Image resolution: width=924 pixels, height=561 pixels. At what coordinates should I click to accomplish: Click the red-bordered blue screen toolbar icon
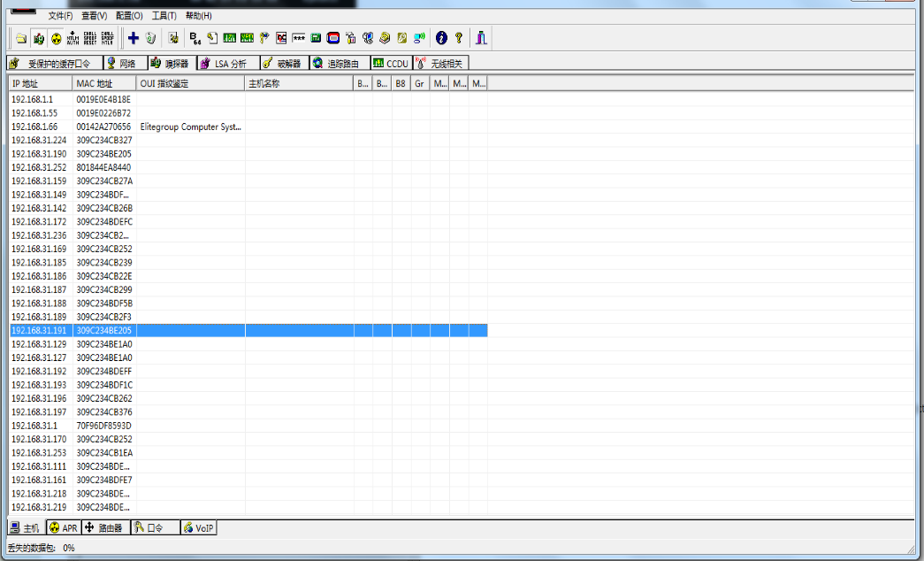[333, 38]
